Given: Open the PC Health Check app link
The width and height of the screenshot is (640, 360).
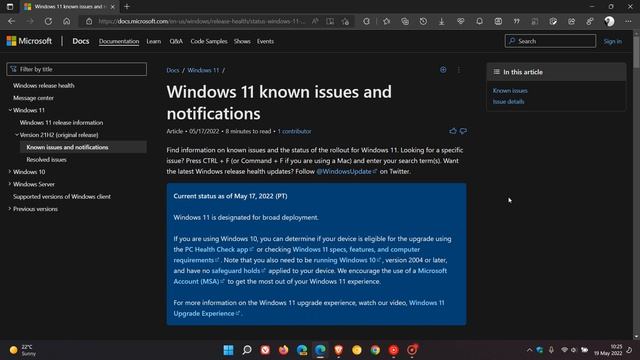Looking at the screenshot, I should coord(219,249).
